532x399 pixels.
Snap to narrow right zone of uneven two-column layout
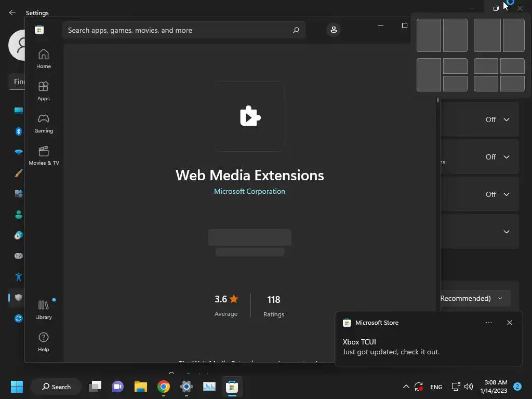point(514,35)
